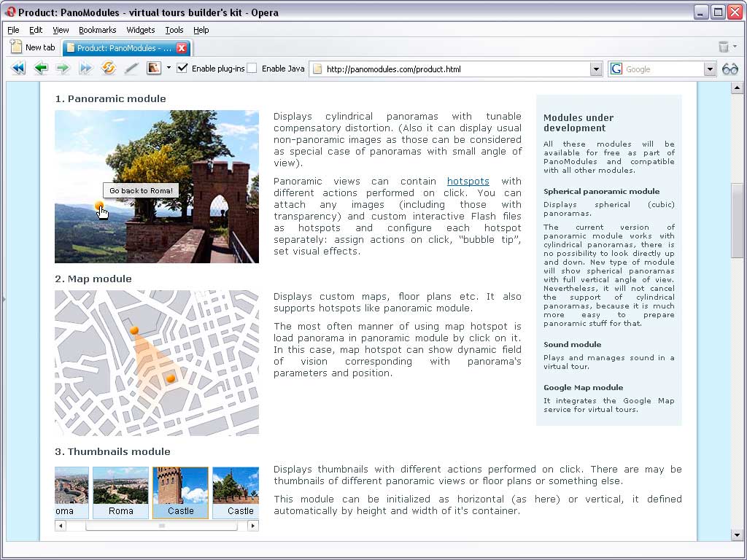Check the Enable Java checkbox
This screenshot has width=747, height=560.
click(x=252, y=68)
